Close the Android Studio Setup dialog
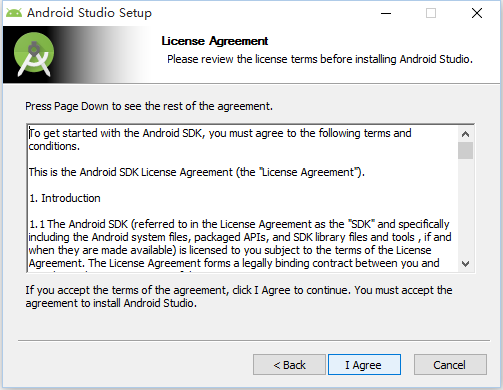Viewport: 503px width, 390px height. 477,13
